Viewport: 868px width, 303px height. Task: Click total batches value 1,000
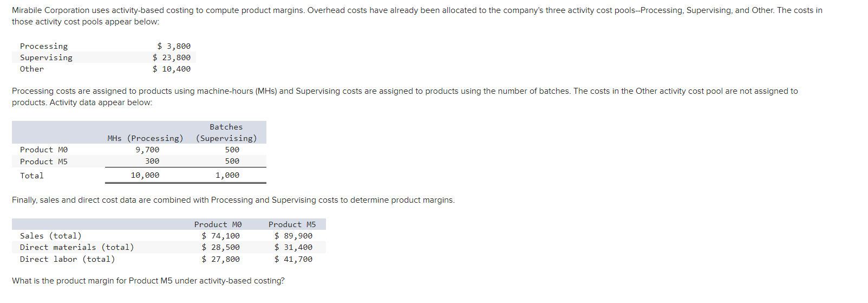tap(227, 175)
